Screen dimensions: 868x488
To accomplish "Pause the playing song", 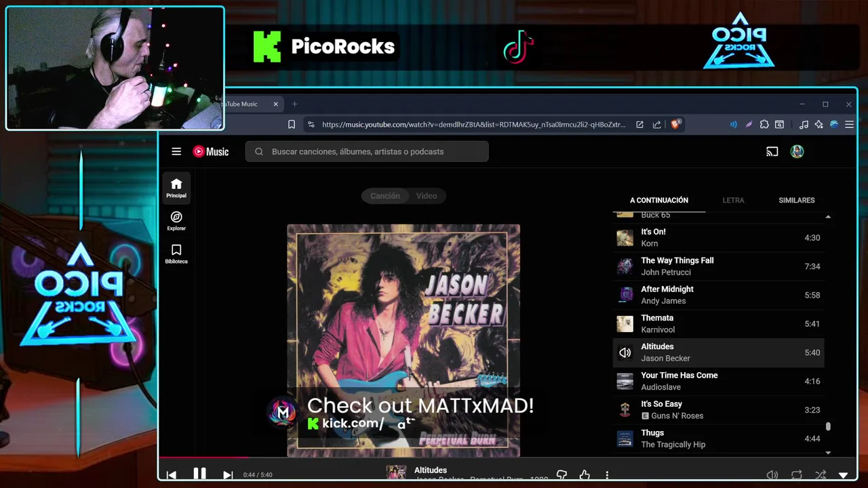I will [199, 474].
